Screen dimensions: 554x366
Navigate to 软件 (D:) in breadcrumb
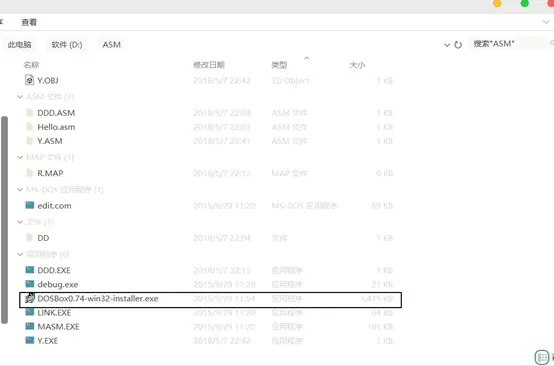click(67, 45)
